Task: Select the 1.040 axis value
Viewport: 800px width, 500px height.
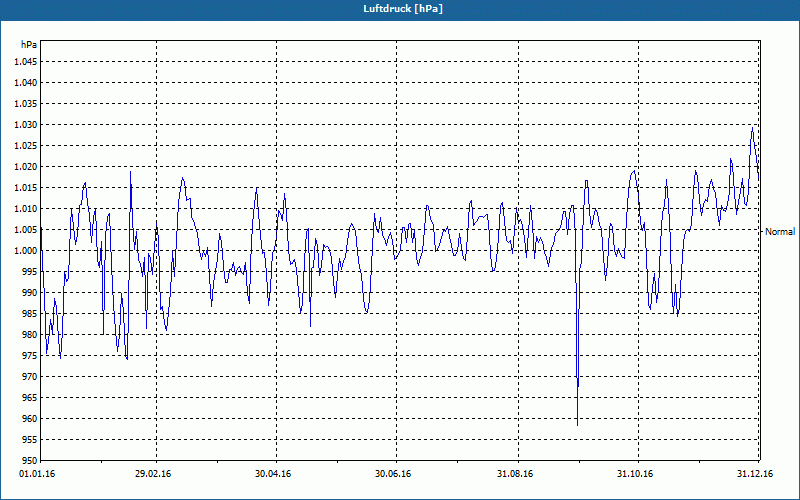Action: tap(26, 83)
